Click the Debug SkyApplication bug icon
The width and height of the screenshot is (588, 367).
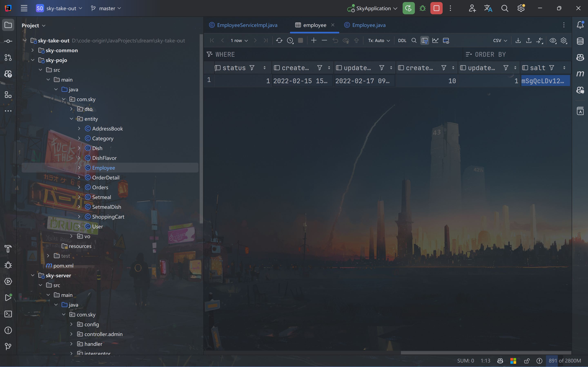point(423,8)
